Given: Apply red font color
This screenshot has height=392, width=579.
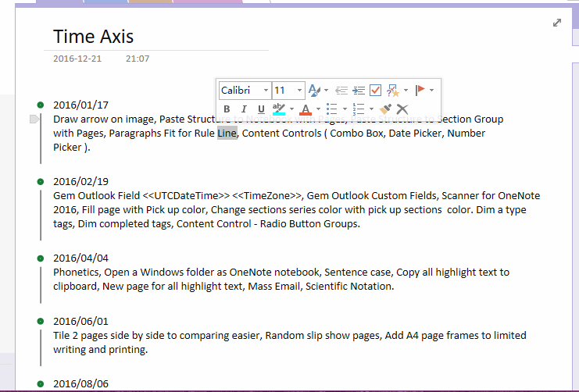Looking at the screenshot, I should (306, 109).
